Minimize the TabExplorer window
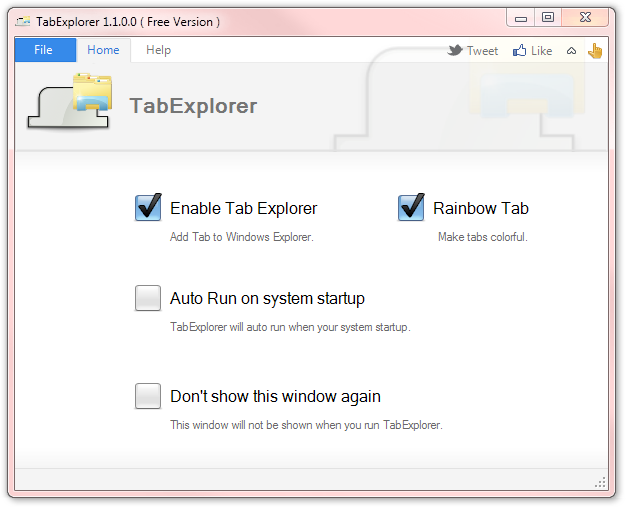Screen dimensions: 626x507 click(521, 18)
